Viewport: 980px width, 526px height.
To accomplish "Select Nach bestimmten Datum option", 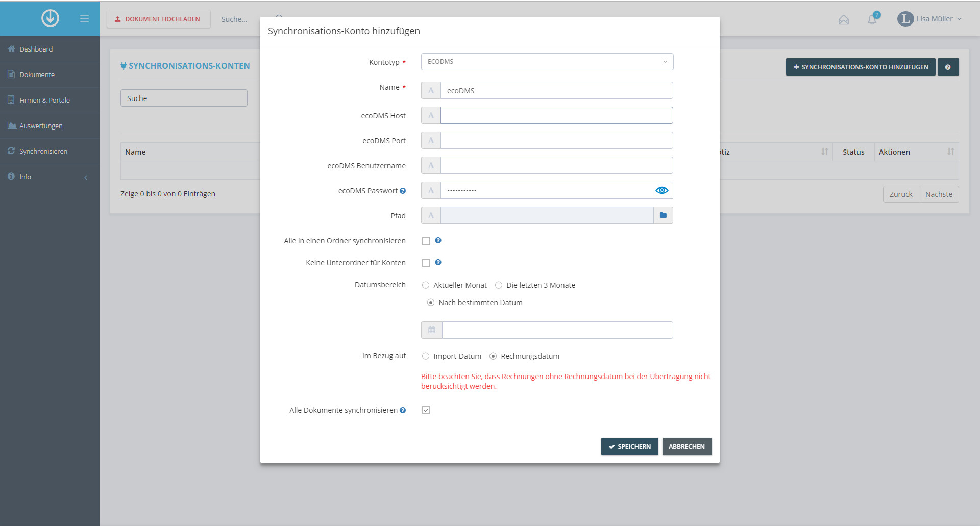I will coord(431,303).
